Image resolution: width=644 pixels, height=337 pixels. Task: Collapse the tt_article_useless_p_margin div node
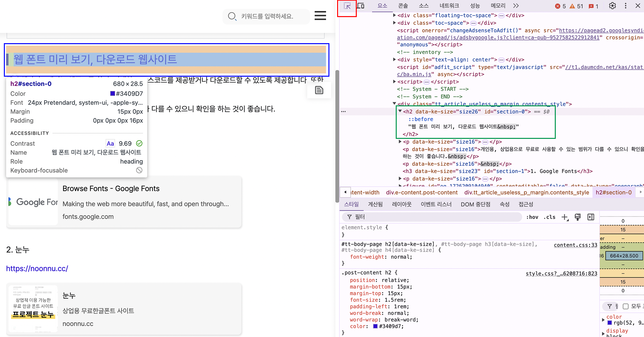[x=394, y=104]
